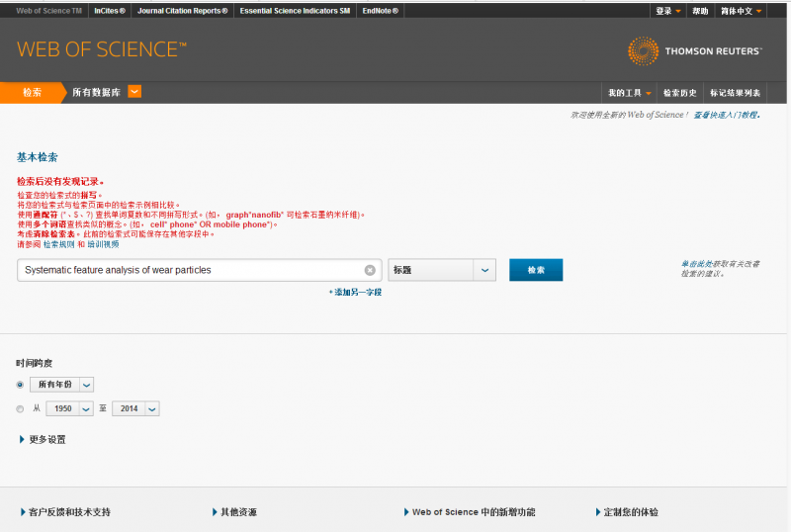This screenshot has width=791, height=532.
Task: Click the 检索后没有发现记录 error message
Action: [x=60, y=182]
